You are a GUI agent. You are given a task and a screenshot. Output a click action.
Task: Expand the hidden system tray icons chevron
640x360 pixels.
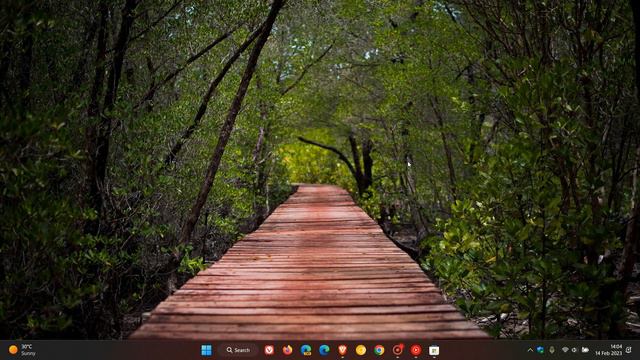(x=530, y=350)
